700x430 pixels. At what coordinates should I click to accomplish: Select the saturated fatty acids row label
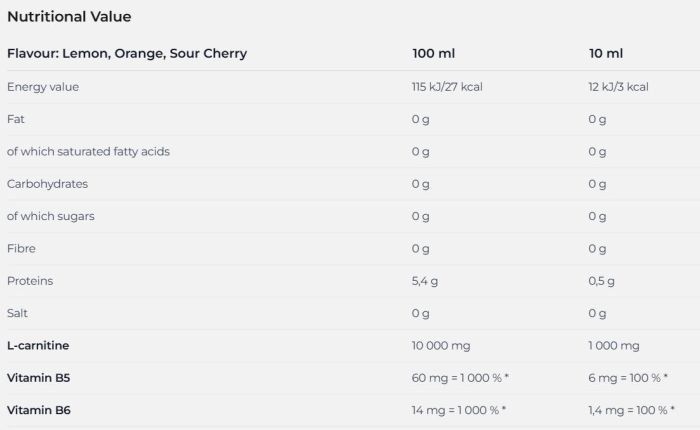tap(88, 152)
